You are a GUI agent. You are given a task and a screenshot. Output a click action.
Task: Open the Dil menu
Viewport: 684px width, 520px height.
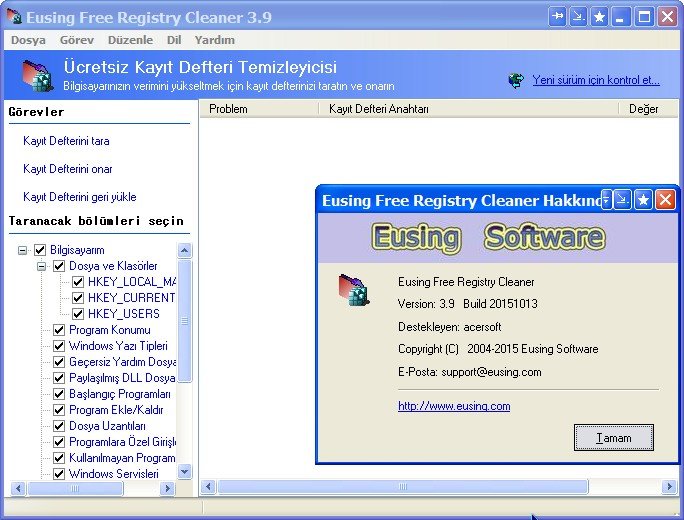(174, 40)
